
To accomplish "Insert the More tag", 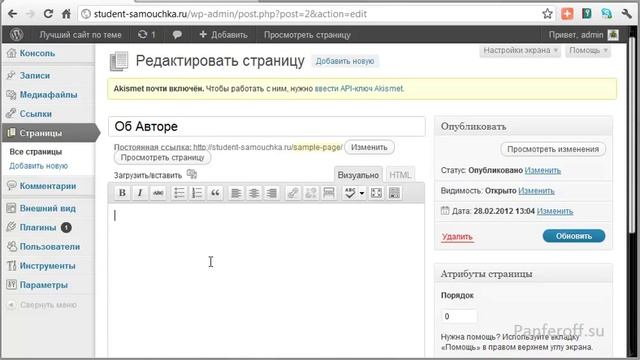I will (x=329, y=193).
